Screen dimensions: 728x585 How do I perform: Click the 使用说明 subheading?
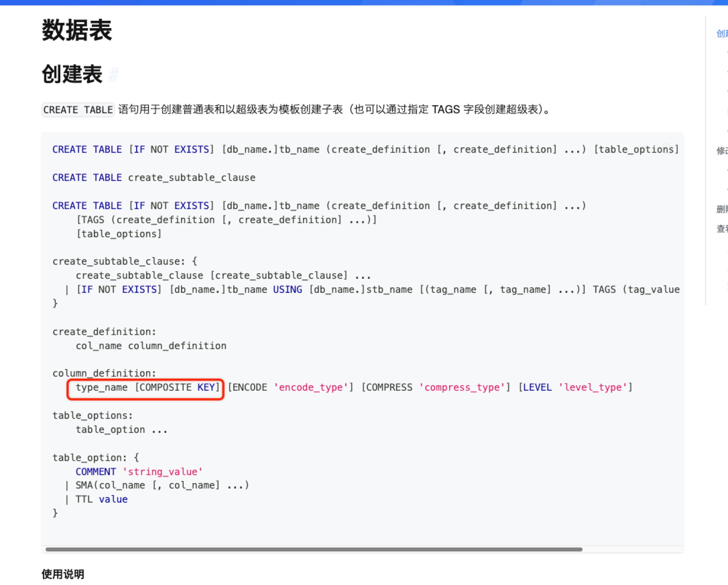tap(63, 574)
